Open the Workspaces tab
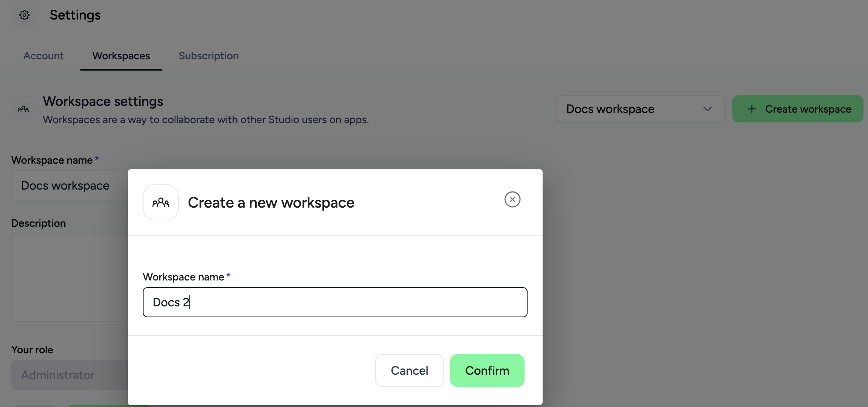The height and width of the screenshot is (407, 868). coord(121,56)
